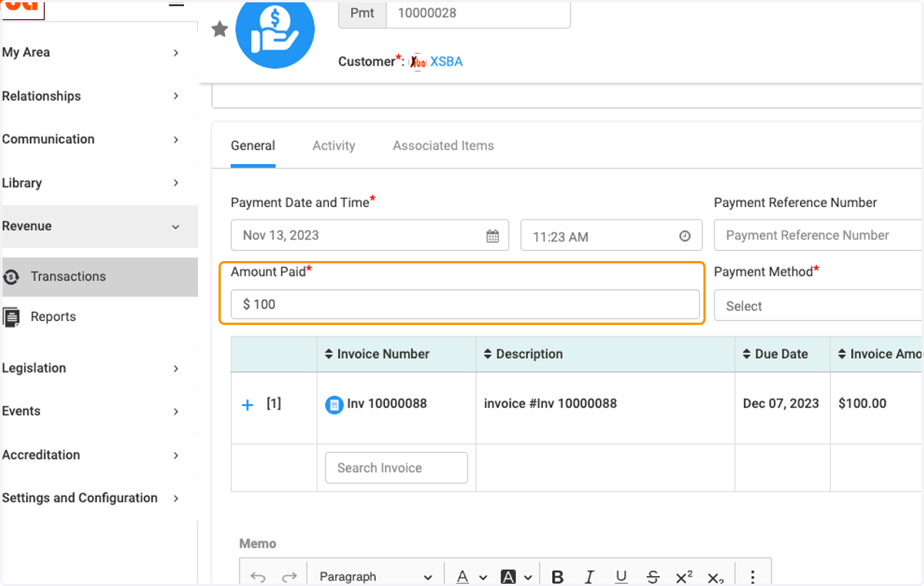The image size is (924, 586).
Task: Click the favorite star icon
Action: pyautogui.click(x=219, y=29)
